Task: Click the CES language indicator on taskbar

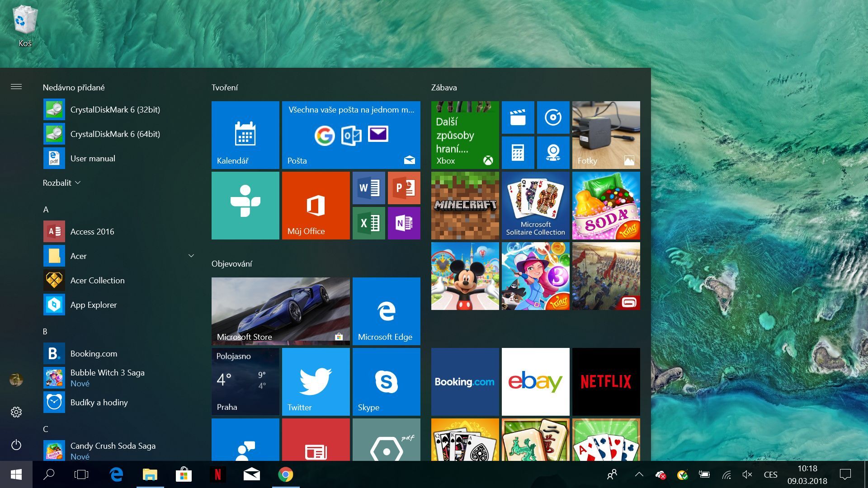Action: (770, 475)
